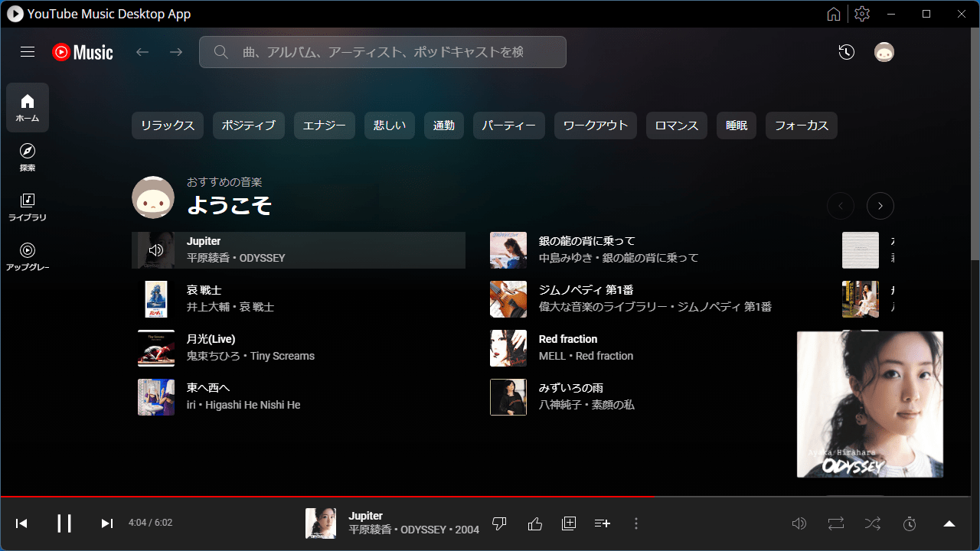
Task: Click player bar Jupiter album thumbnail
Action: [321, 523]
